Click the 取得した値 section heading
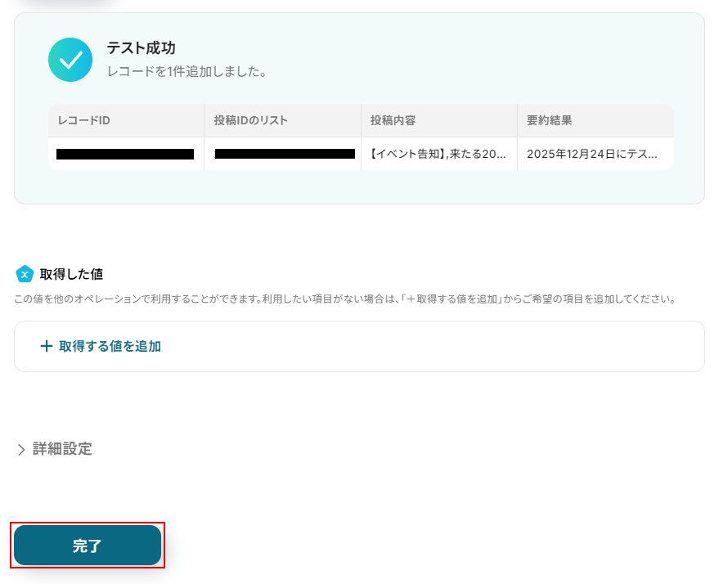The width and height of the screenshot is (728, 584). coord(71,274)
